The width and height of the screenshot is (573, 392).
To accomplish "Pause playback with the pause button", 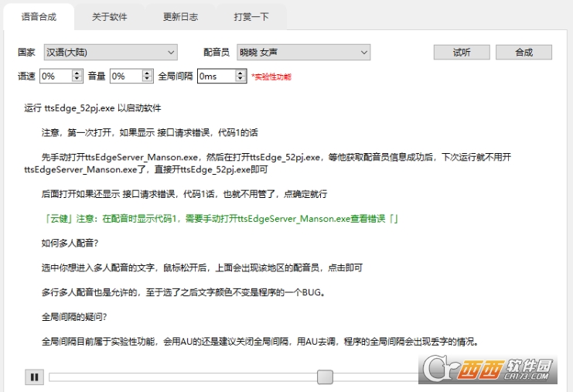I will coord(34,377).
